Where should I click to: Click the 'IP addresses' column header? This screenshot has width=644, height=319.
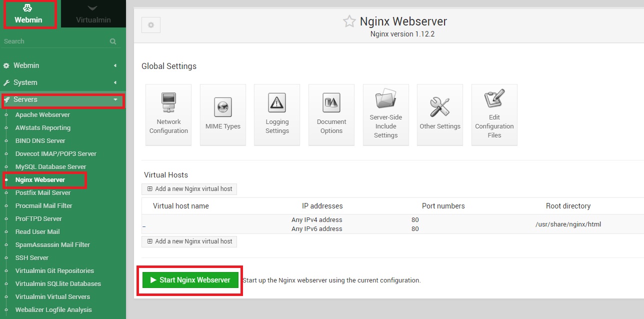(322, 206)
